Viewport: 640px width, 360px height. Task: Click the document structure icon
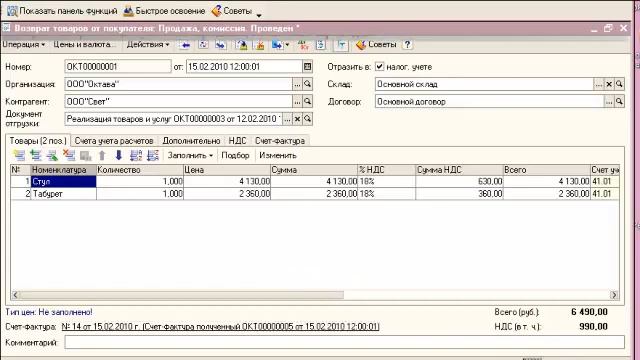click(x=321, y=45)
